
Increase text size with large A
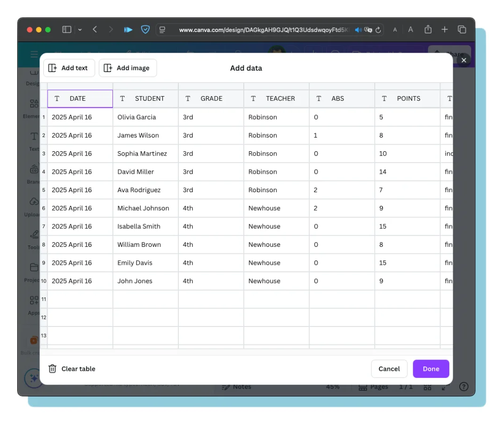(x=410, y=30)
